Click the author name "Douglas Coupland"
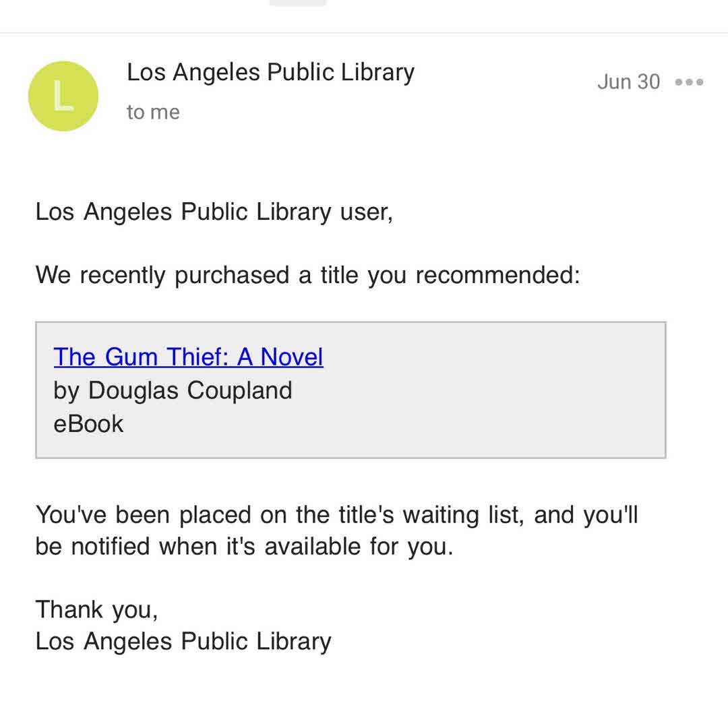The image size is (728, 728). pyautogui.click(x=190, y=391)
